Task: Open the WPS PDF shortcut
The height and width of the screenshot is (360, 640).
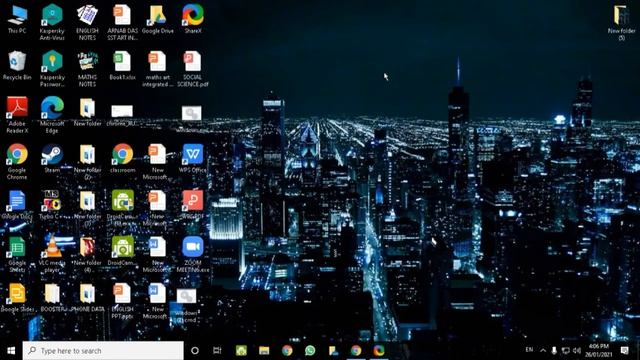Action: point(193,205)
